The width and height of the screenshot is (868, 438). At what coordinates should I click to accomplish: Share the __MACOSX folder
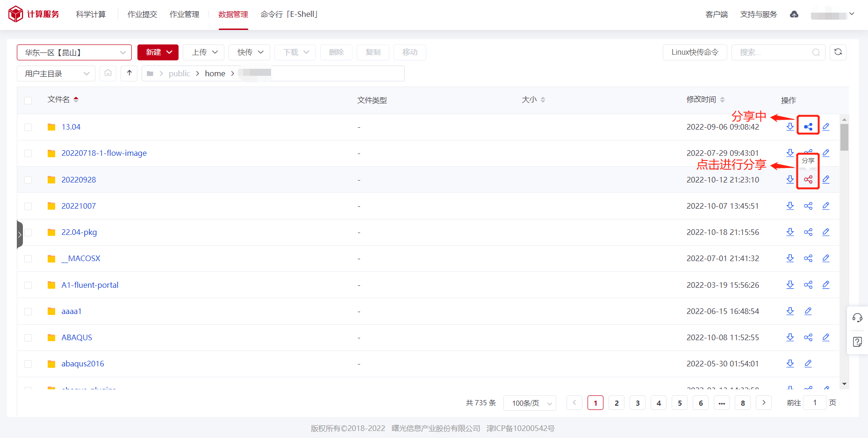[808, 258]
